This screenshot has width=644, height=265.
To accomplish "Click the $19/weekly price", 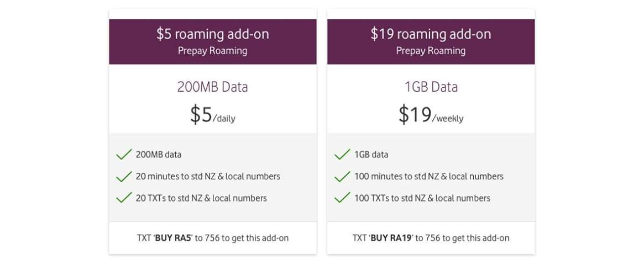I will pyautogui.click(x=431, y=114).
